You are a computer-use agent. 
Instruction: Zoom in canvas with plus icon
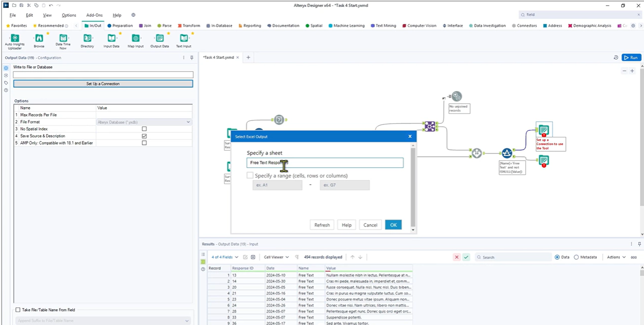(632, 71)
